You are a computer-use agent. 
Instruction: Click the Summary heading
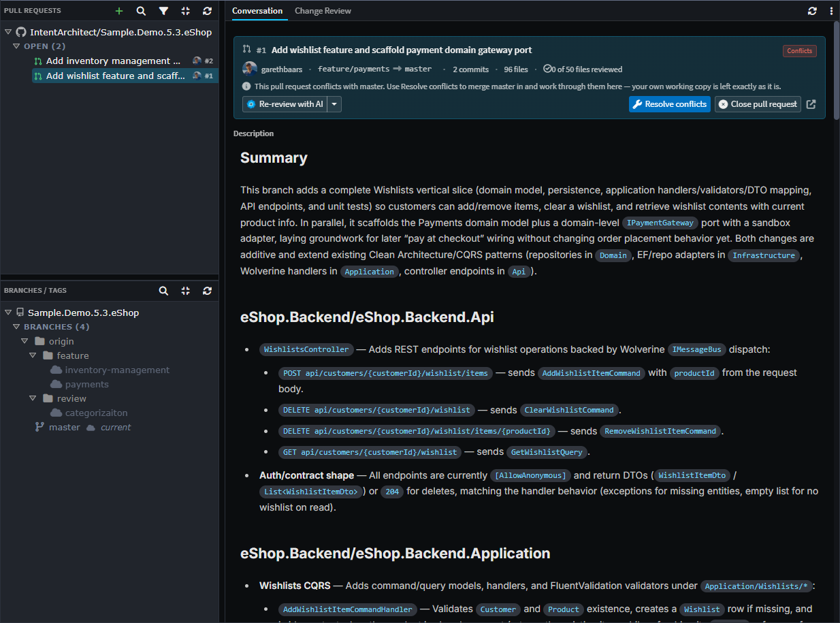[x=274, y=158]
